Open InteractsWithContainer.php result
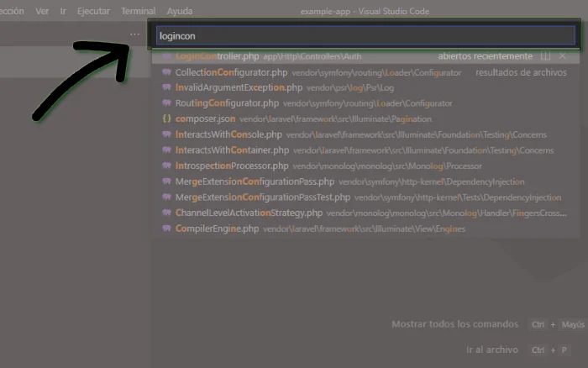This screenshot has width=588, height=368. click(365, 150)
